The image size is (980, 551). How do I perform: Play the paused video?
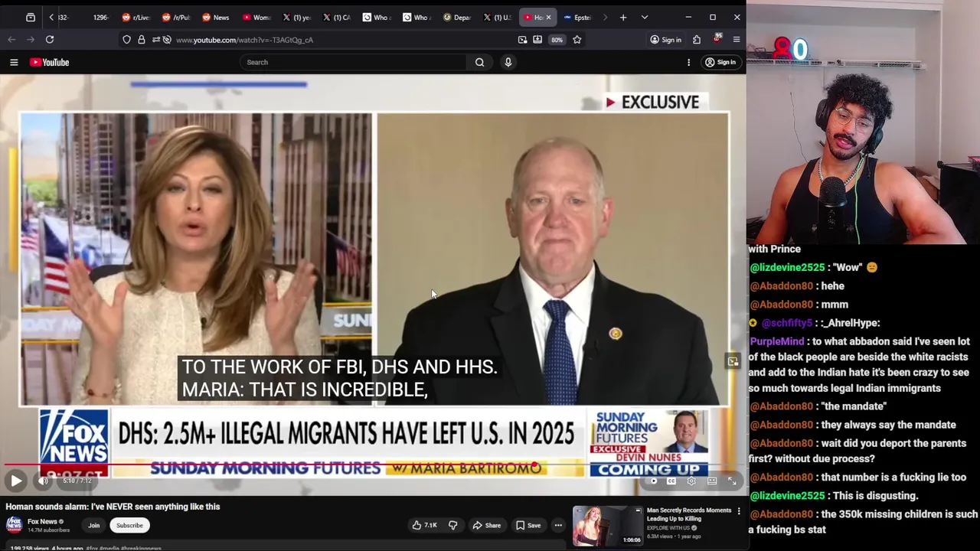click(x=16, y=481)
